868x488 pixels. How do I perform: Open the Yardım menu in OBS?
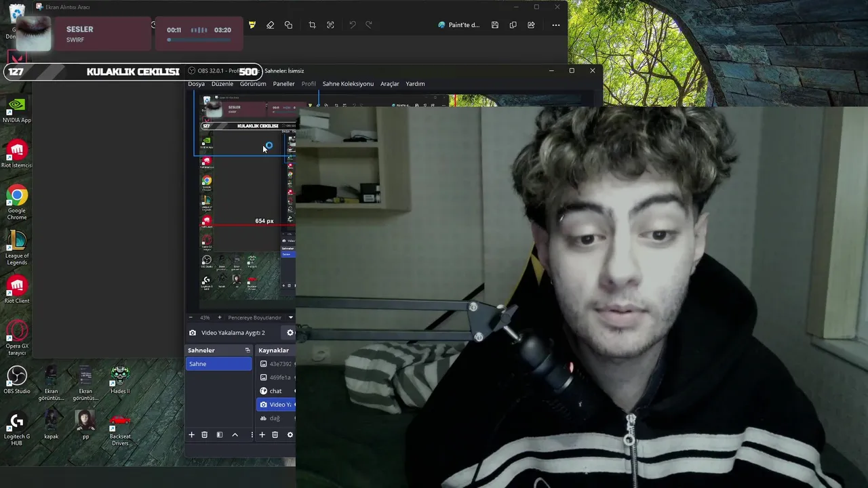415,84
